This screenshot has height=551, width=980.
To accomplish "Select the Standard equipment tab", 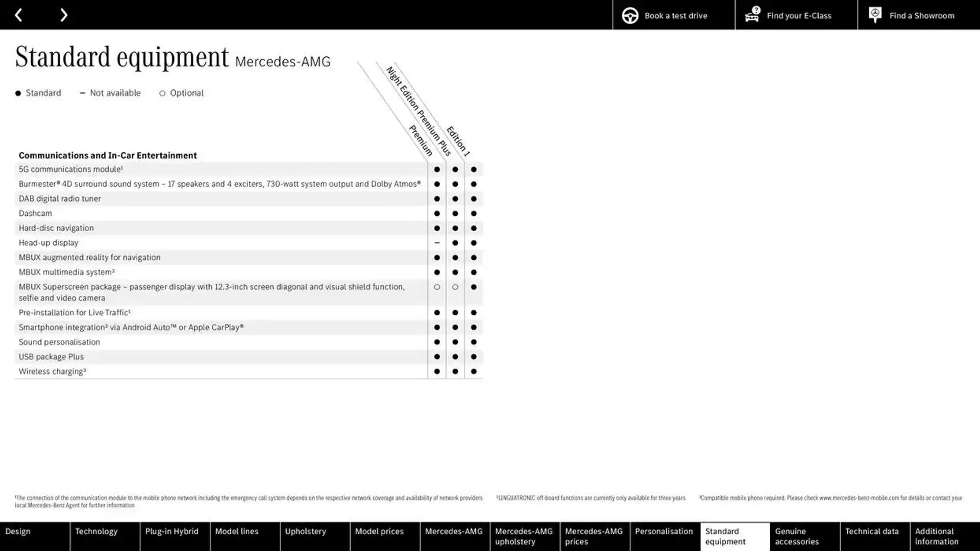I will point(734,536).
